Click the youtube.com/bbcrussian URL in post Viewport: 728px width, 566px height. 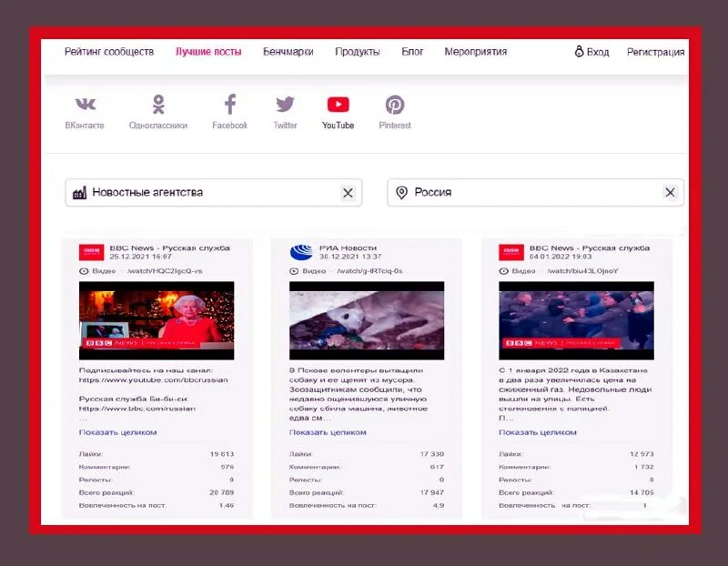click(154, 379)
